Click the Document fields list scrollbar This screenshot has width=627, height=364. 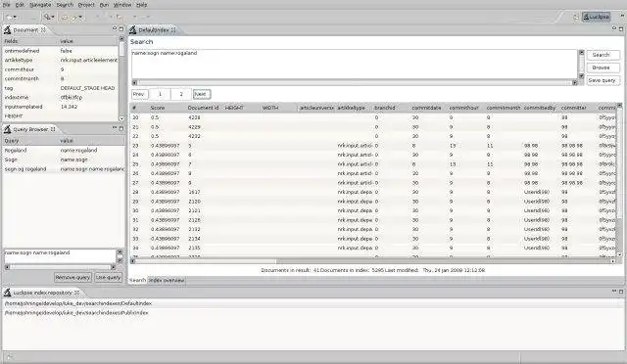(x=121, y=78)
